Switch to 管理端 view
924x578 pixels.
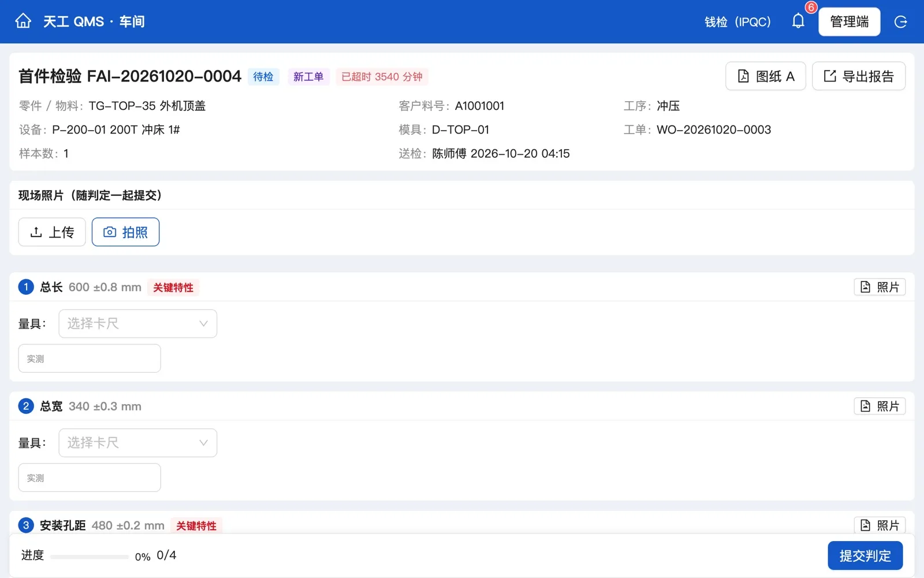tap(849, 21)
